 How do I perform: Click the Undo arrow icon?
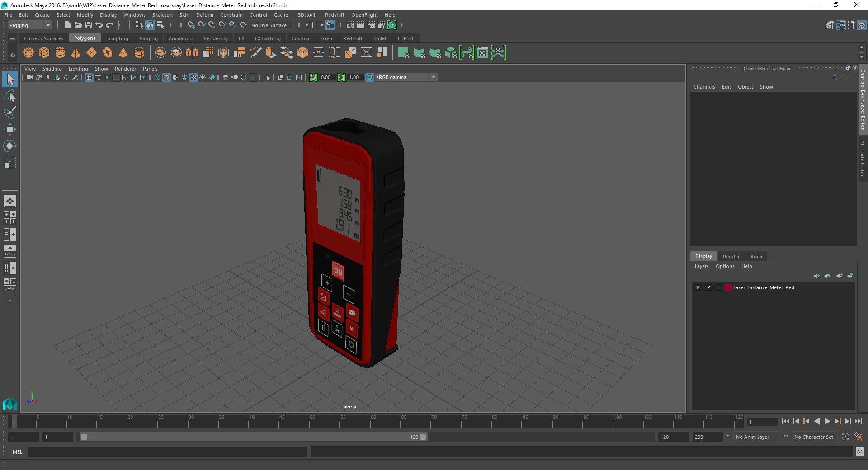(99, 25)
